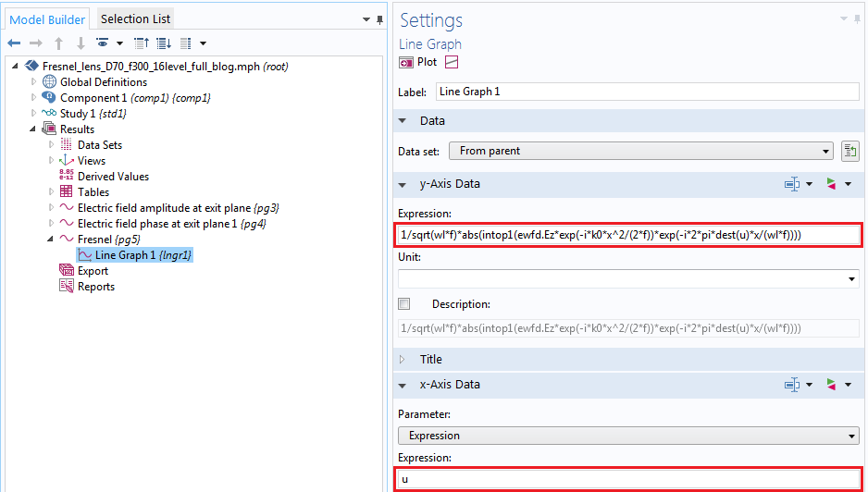Viewport: 868px width, 492px height.
Task: Select Study 1 in the tree
Action: 93,114
